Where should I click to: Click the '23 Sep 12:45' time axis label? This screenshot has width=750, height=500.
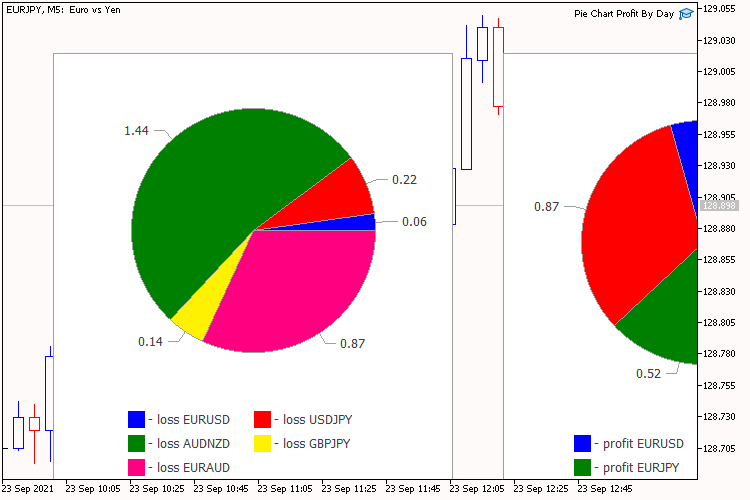(x=605, y=489)
